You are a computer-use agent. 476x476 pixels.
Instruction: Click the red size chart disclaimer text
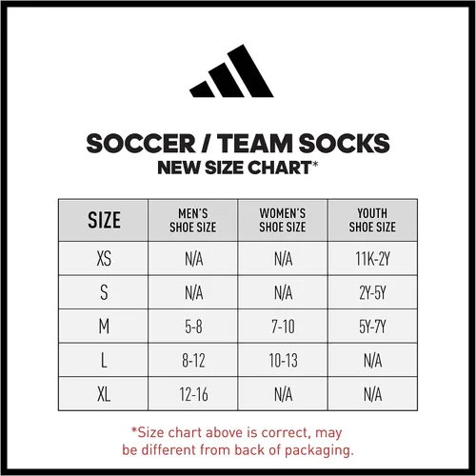[238, 442]
